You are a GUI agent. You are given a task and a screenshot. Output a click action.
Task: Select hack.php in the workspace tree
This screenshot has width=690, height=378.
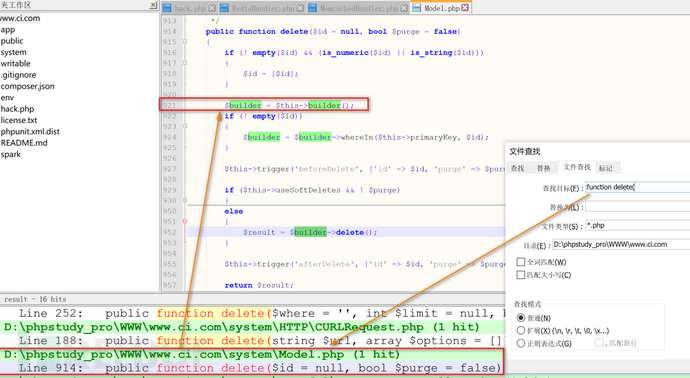tap(17, 109)
